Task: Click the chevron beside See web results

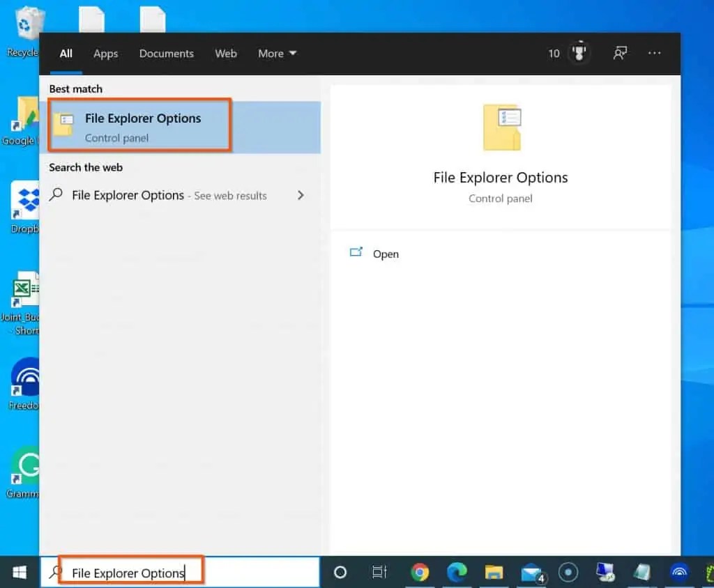Action: click(x=300, y=196)
